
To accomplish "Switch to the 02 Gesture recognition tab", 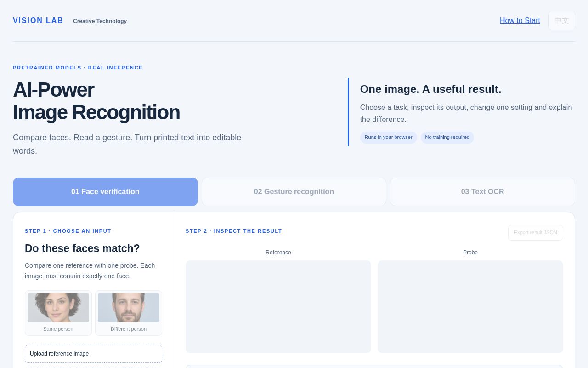I will tap(294, 192).
